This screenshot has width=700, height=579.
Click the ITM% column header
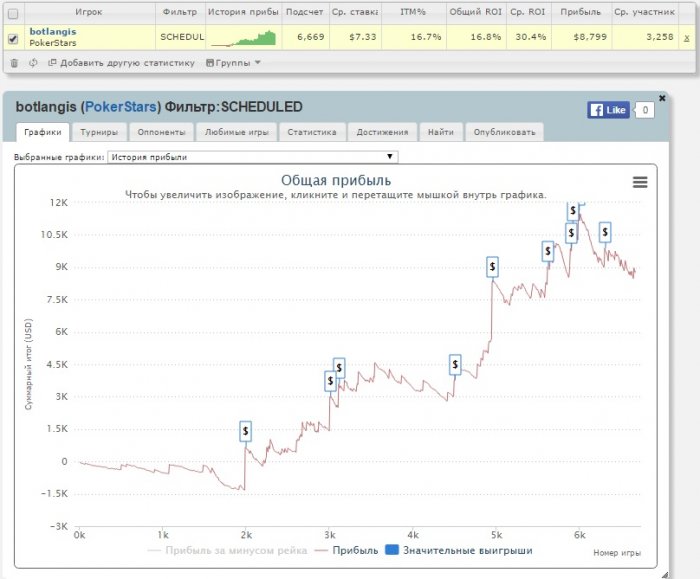(x=412, y=12)
